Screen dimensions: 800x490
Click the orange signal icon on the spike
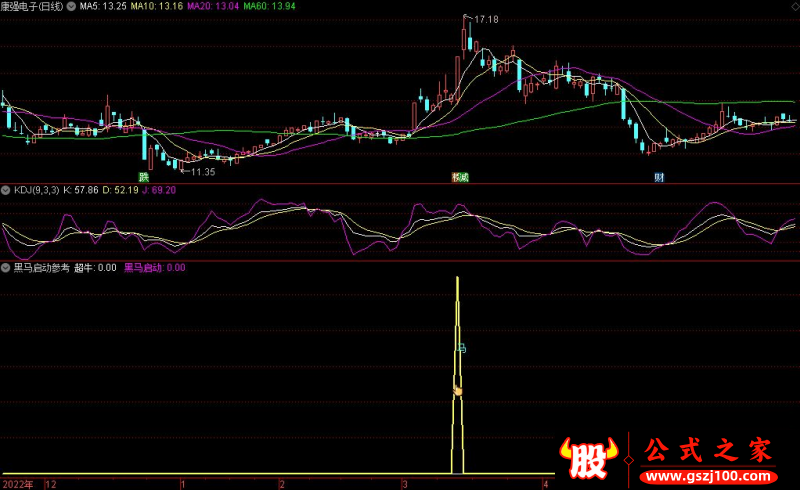(x=458, y=390)
